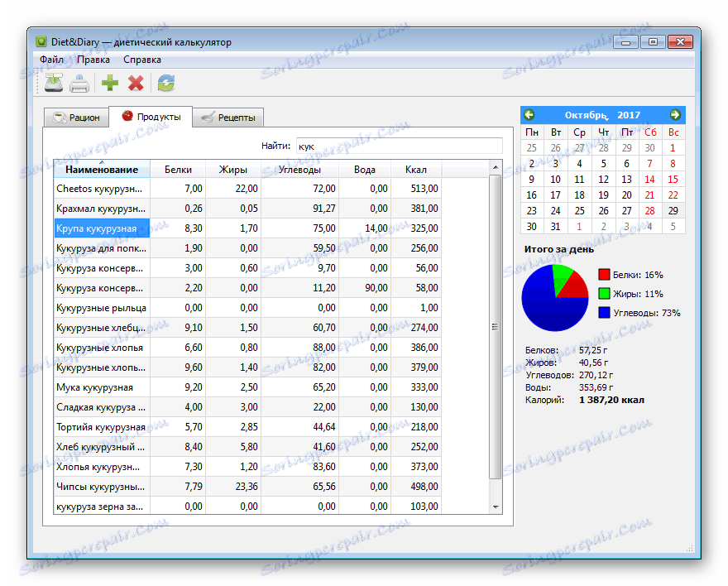
Task: Click the table's scroll down arrow
Action: pos(496,507)
